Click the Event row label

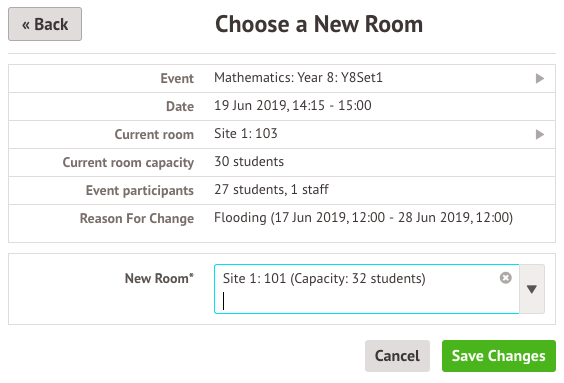tap(177, 78)
